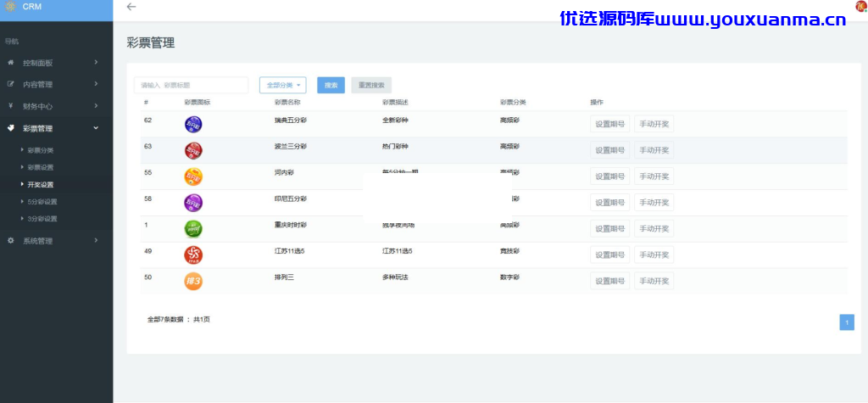Click the back arrow icon in header
868x403 pixels.
click(x=131, y=7)
